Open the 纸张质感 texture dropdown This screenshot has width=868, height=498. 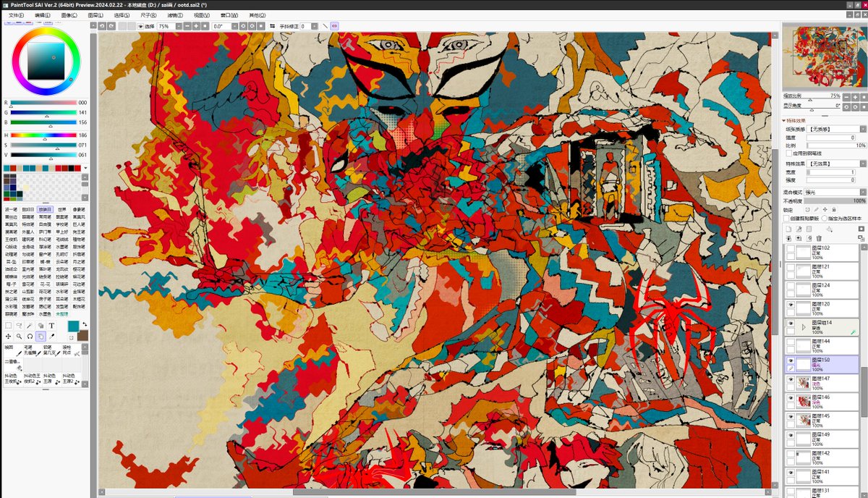point(864,130)
